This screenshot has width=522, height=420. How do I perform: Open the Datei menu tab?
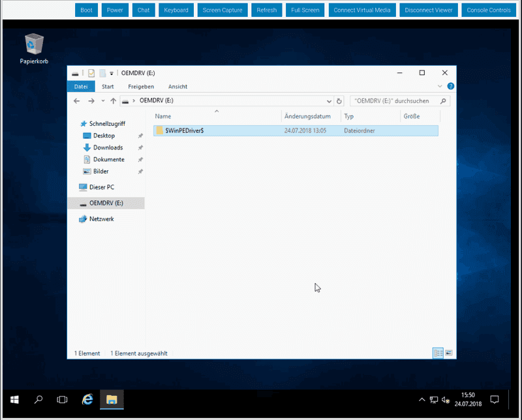(81, 86)
